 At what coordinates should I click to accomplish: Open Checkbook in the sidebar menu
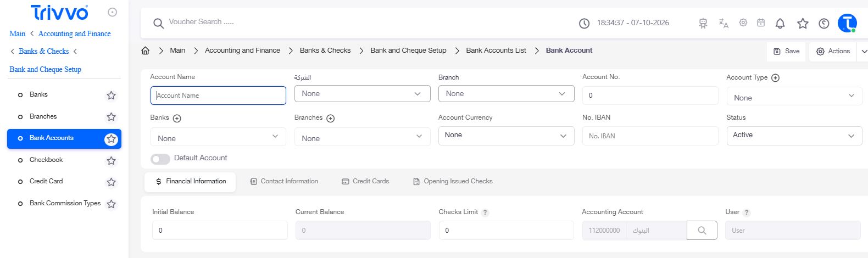click(x=46, y=160)
